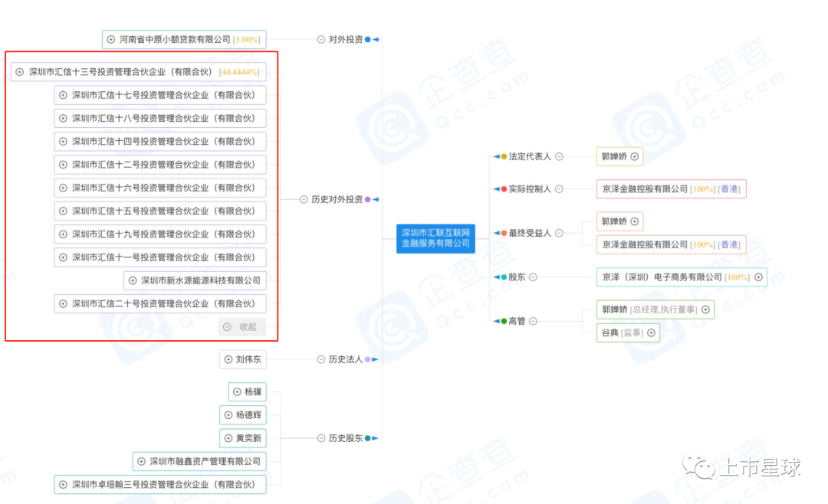This screenshot has height=504, width=828.
Task: Collapse the 法定代表人 branch
Action: coord(559,157)
